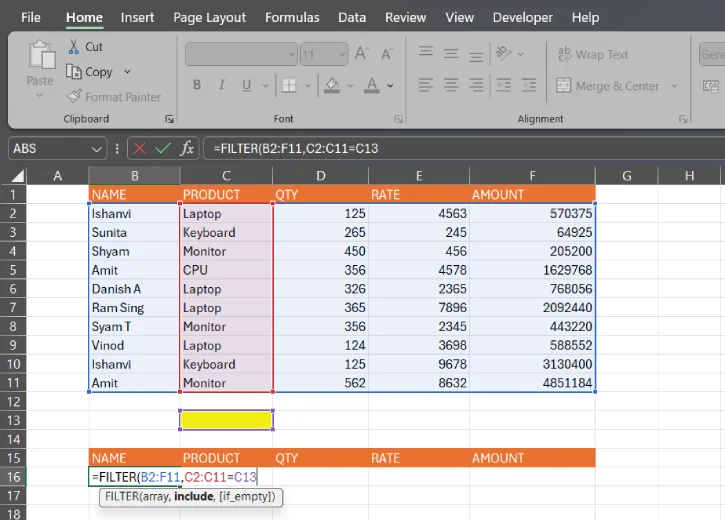The image size is (725, 520).
Task: Switch to the View tab
Action: [460, 18]
